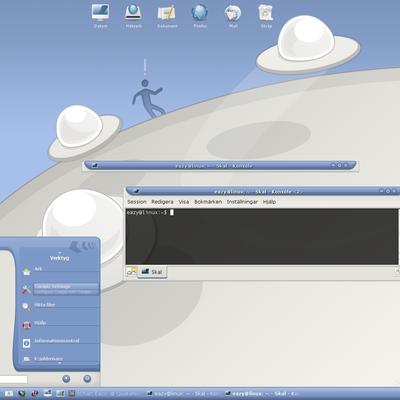Viewport: 400px width, 400px height.
Task: Open the Redigera menu in Konsole
Action: (162, 202)
